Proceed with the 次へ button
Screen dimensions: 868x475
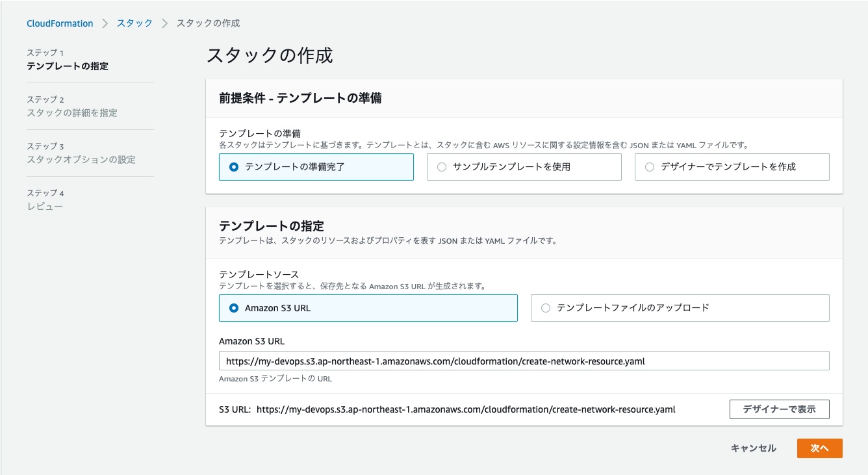click(x=820, y=448)
